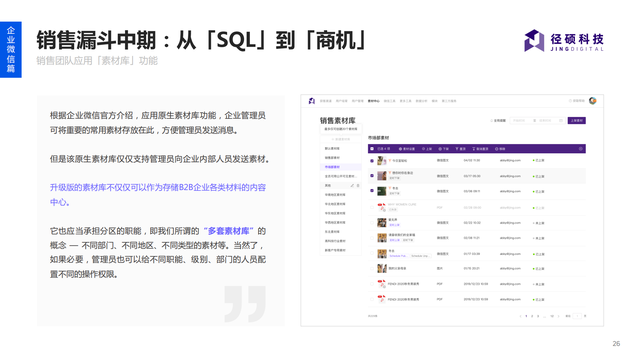The image size is (640, 360).
Task: Select 市场部素材 library in the sidebar
Action: pyautogui.click(x=340, y=167)
